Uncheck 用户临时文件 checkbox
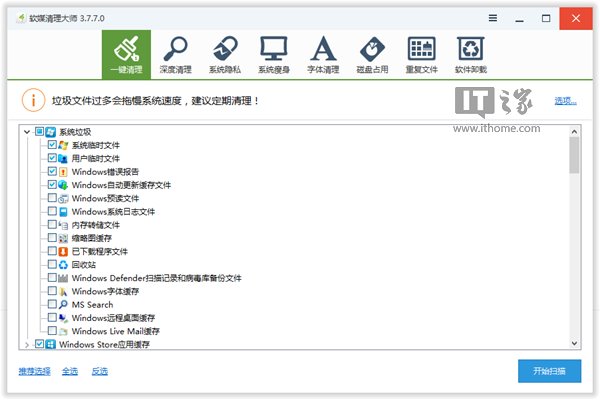 tap(52, 158)
